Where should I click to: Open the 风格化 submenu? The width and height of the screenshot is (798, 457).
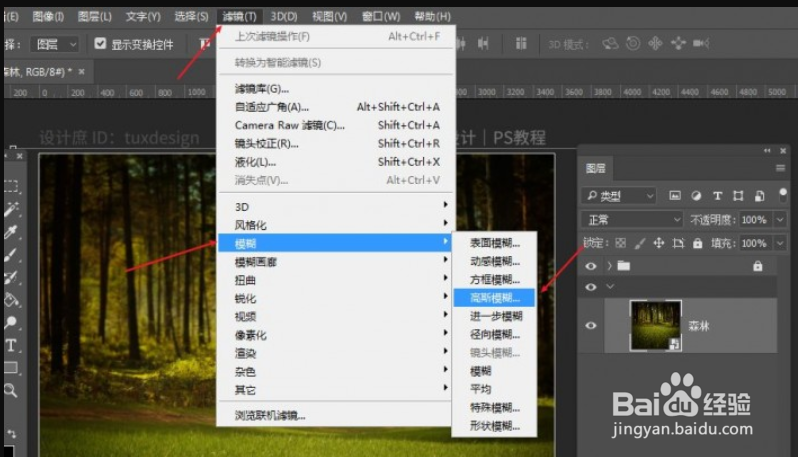click(x=335, y=225)
